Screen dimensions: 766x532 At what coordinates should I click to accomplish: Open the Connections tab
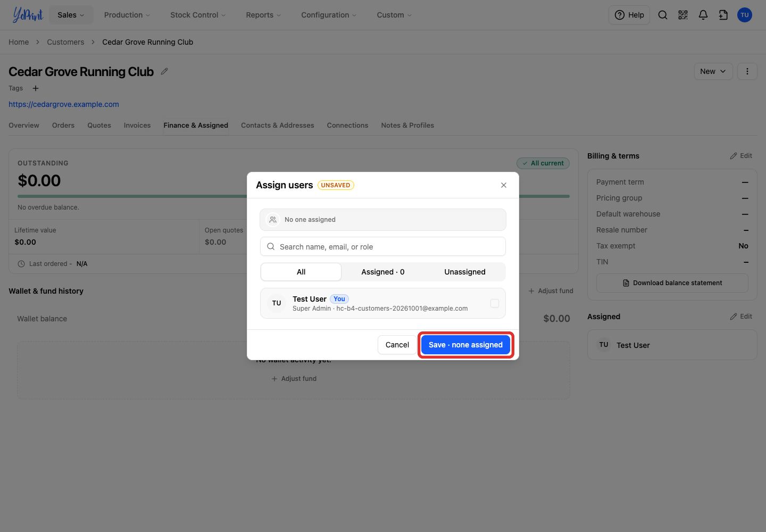click(x=347, y=126)
